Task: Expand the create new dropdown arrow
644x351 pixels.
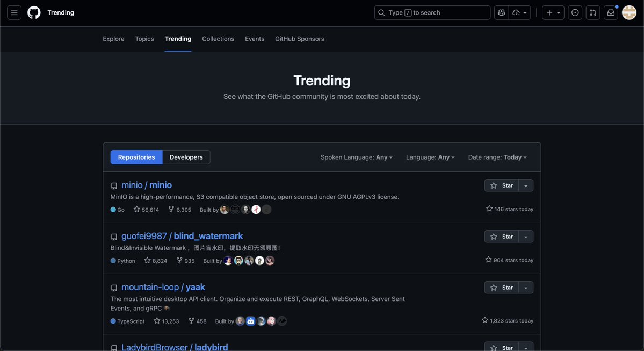Action: click(559, 13)
